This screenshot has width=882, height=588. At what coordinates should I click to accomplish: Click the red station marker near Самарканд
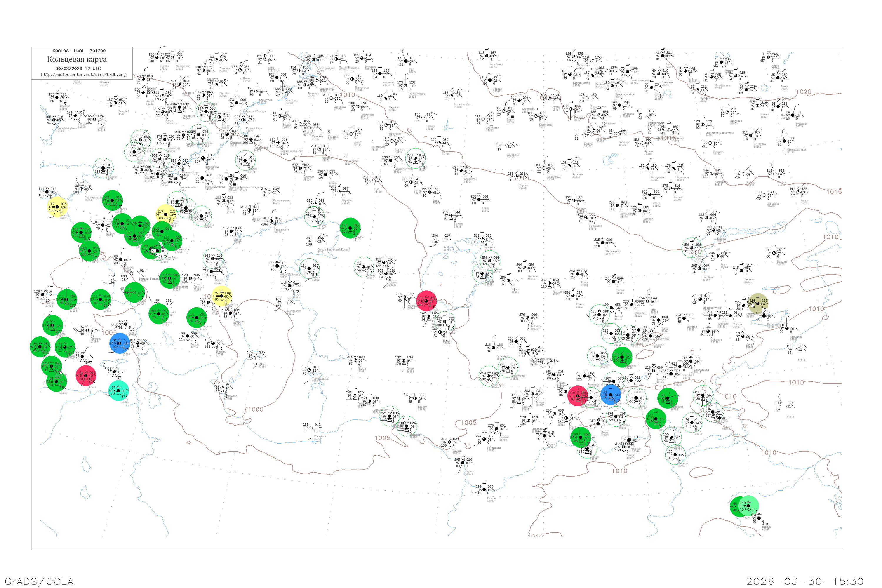(578, 396)
